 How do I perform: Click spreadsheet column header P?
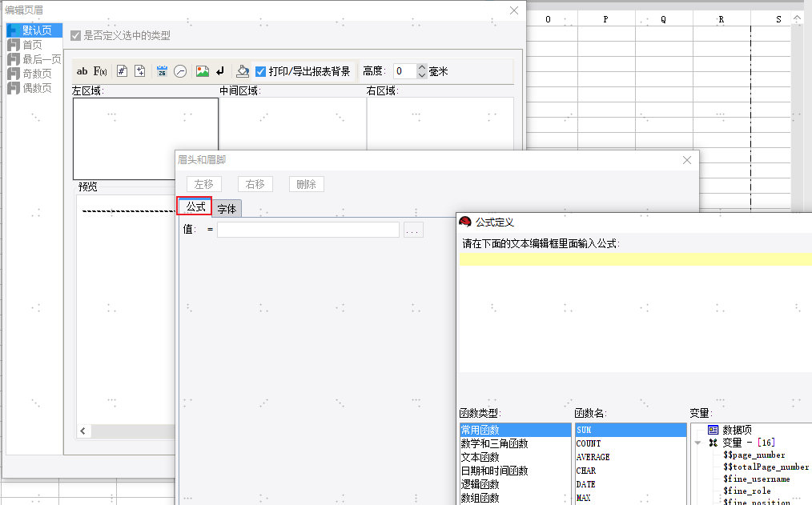click(606, 20)
